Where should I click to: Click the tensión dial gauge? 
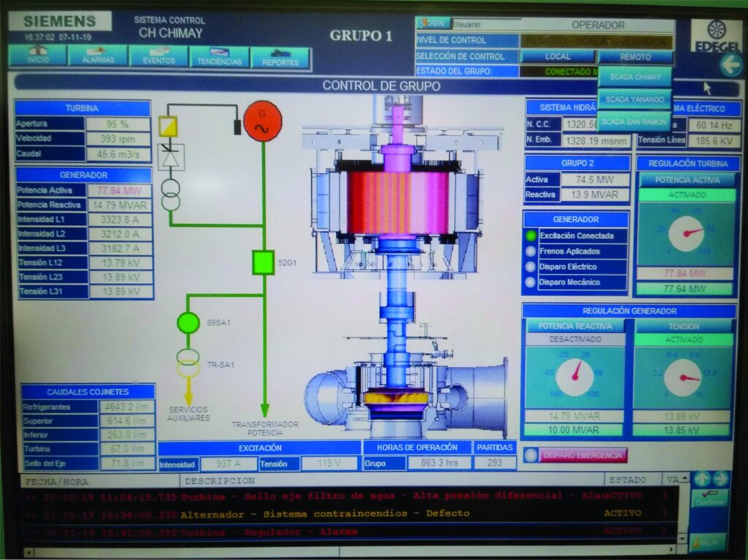(682, 377)
